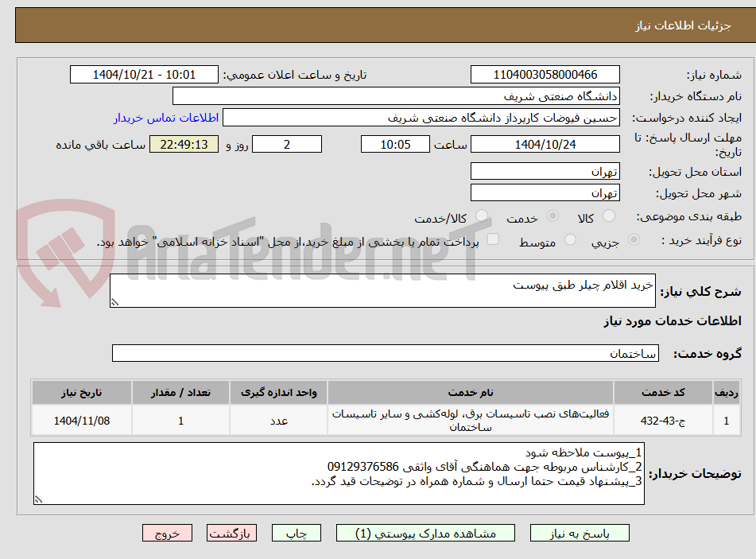Click the service group field 'ساختمان'
Screen dimensions: 756x559
tap(386, 353)
